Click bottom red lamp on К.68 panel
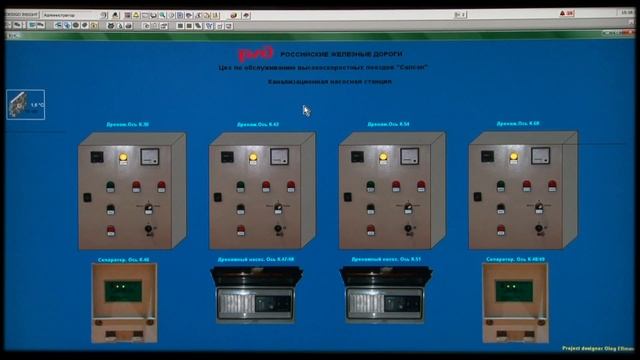The height and width of the screenshot is (360, 640). [x=501, y=230]
